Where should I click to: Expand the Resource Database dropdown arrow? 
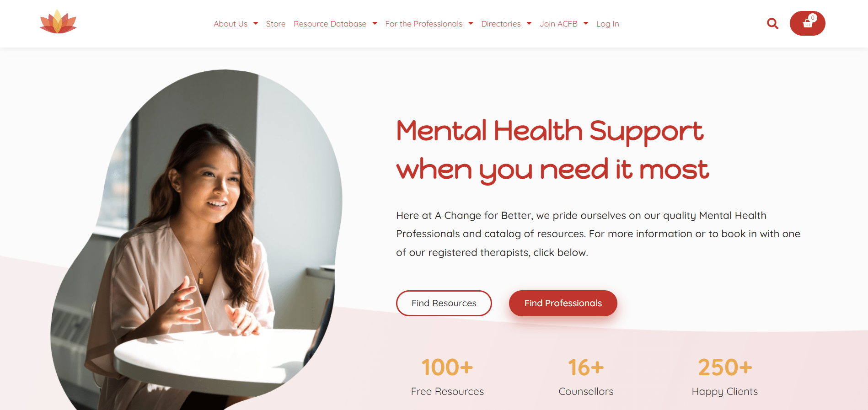[375, 23]
